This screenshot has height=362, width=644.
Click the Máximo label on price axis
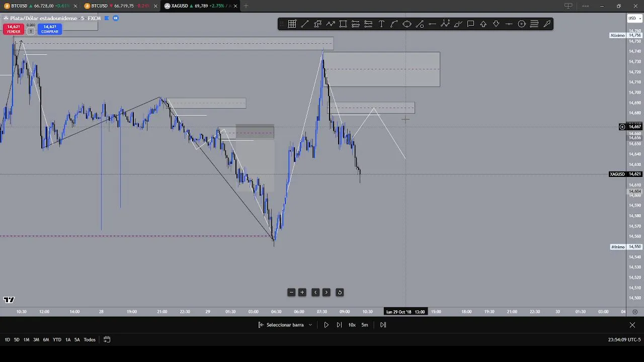[x=617, y=36]
